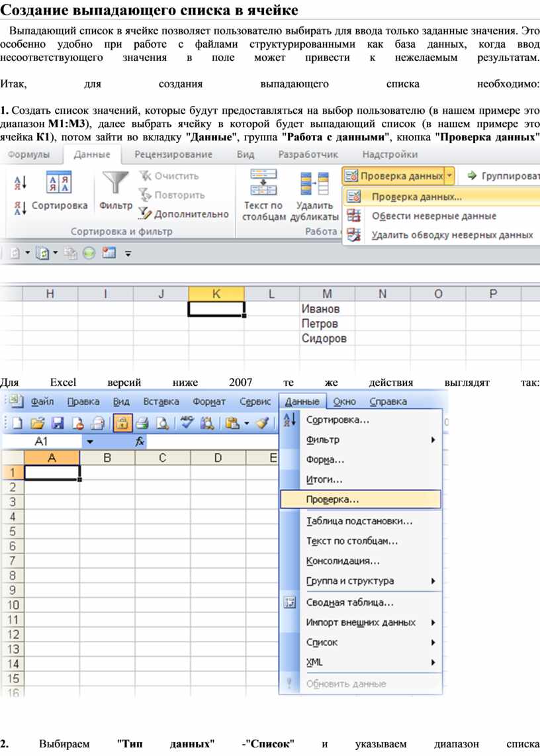Switch to the Рецензирование ribbon tab

pyautogui.click(x=173, y=154)
